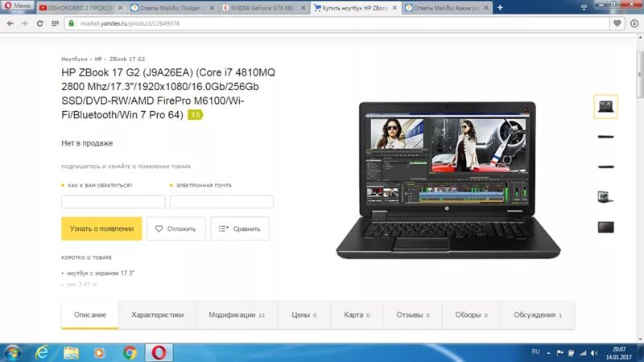Add page to bookmarks with heart icon
The image size is (644, 362).
(x=617, y=23)
